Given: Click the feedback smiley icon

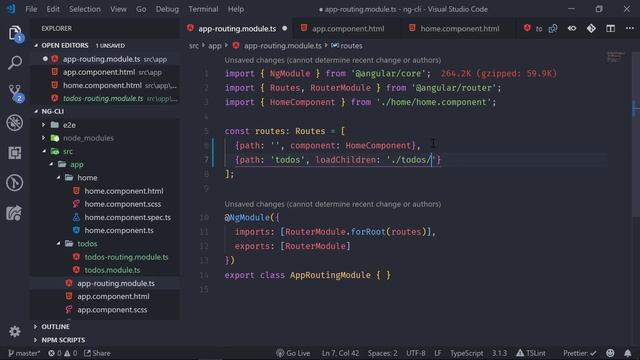Looking at the screenshot, I should coord(610,353).
